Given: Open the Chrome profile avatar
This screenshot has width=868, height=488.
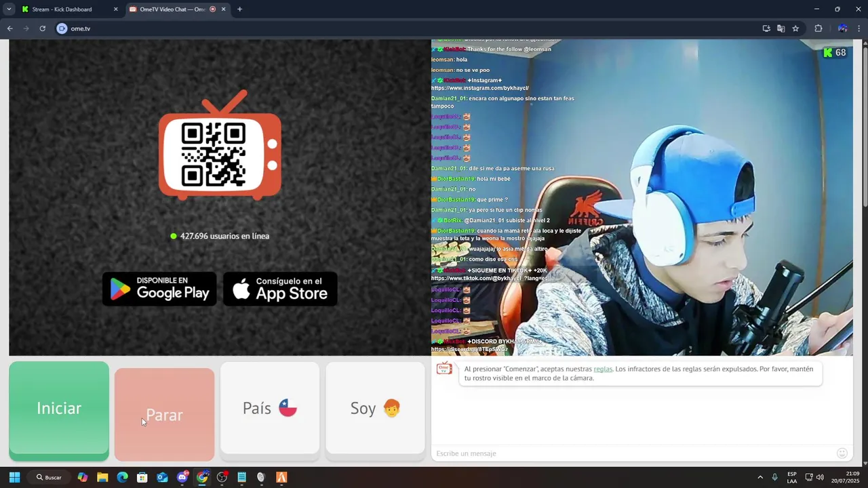Looking at the screenshot, I should click(x=842, y=28).
